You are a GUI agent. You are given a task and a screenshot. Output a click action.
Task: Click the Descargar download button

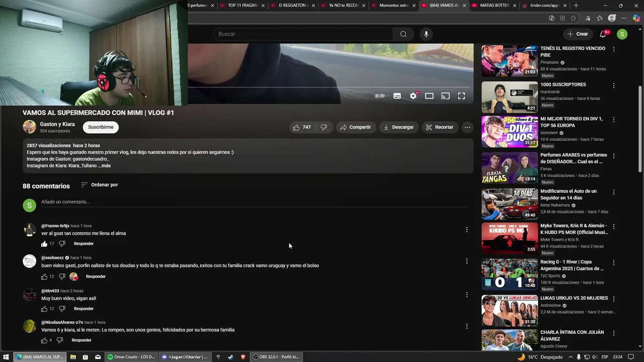(398, 127)
